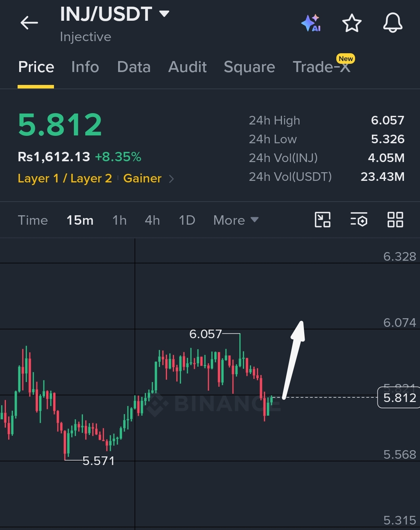Open the Trade-X tab
This screenshot has height=530, width=420.
[321, 67]
